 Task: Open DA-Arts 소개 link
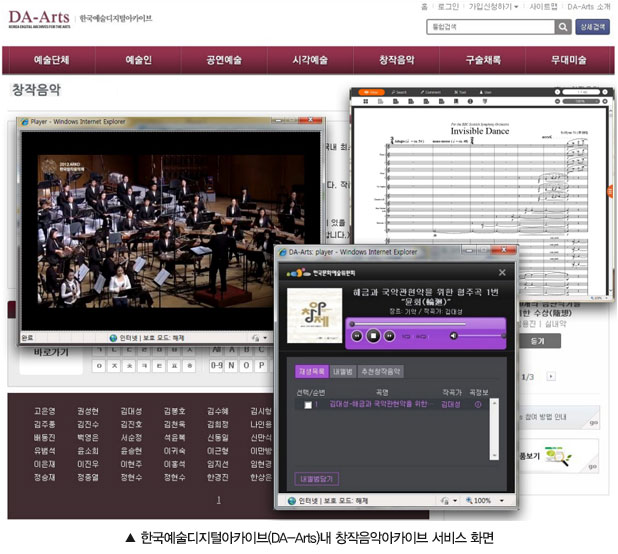click(588, 6)
